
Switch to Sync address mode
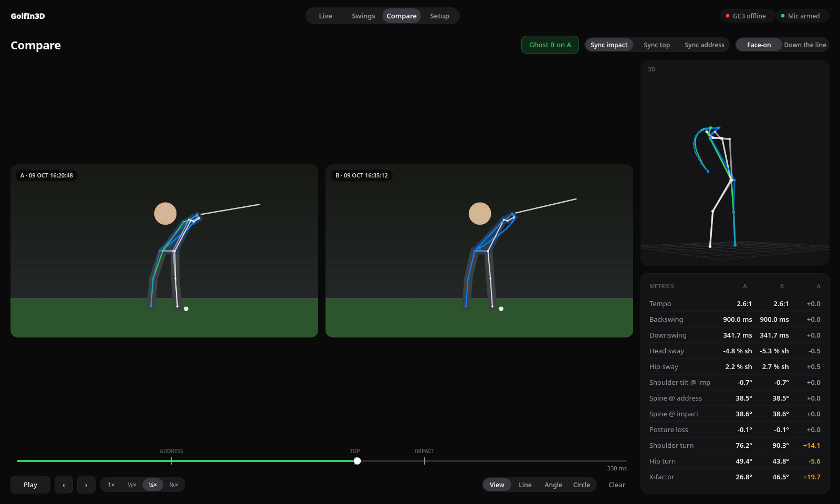coord(705,45)
